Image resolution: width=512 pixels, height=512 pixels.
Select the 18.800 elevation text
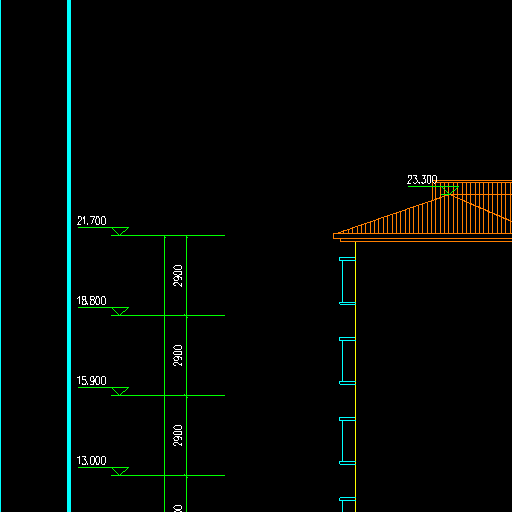coord(92,301)
